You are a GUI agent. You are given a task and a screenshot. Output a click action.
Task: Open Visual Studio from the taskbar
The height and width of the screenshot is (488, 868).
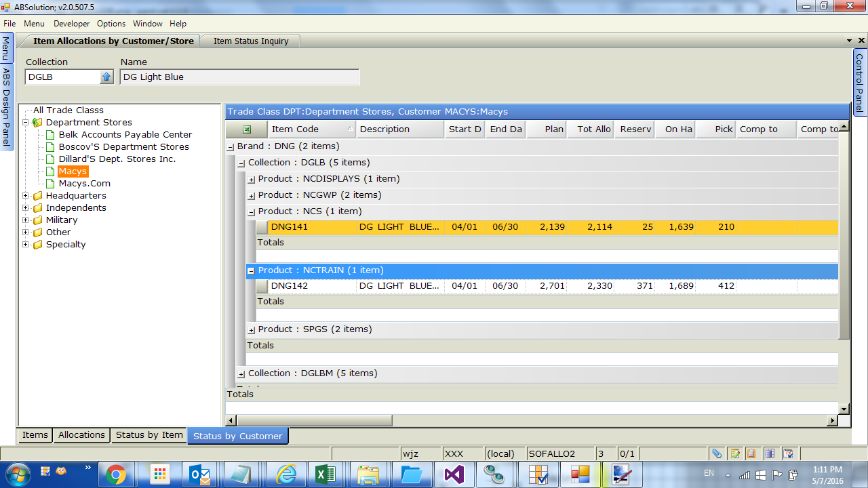454,474
